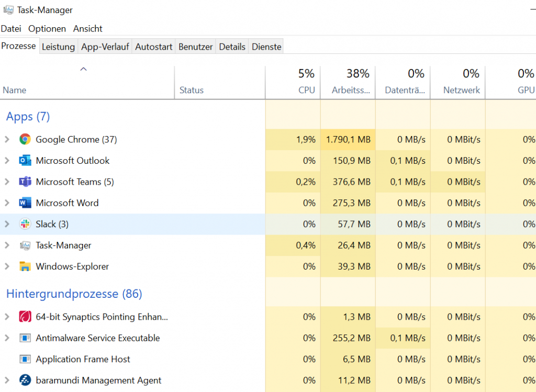Click the Task-Manager row icon
Image resolution: width=536 pixels, height=392 pixels.
[x=25, y=245]
